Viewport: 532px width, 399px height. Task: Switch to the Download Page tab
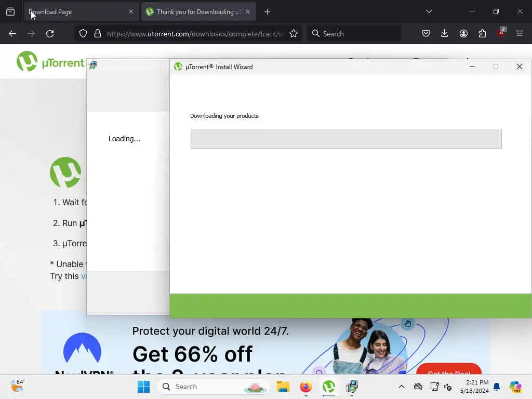[81, 12]
